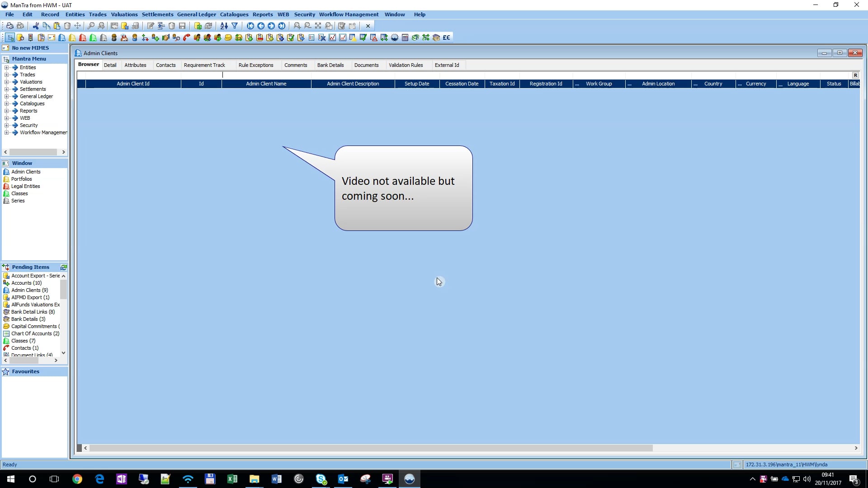Viewport: 868px width, 488px height.
Task: Click the Paste icon
Action: point(57,26)
